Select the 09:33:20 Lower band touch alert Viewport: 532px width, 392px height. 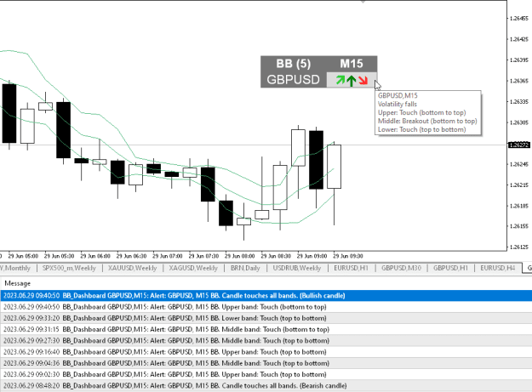266,318
